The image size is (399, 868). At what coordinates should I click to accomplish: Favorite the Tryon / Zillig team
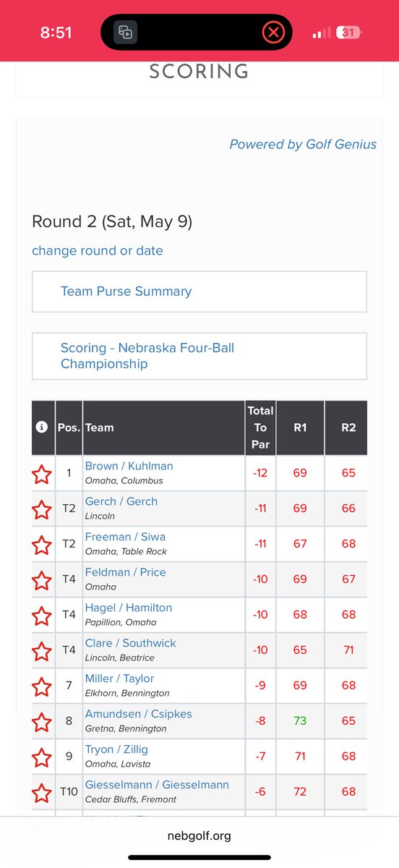[x=42, y=758]
